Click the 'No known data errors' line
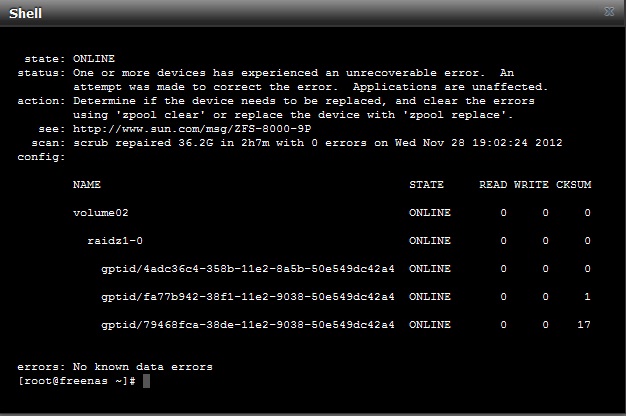The height and width of the screenshot is (416, 626). (x=115, y=367)
